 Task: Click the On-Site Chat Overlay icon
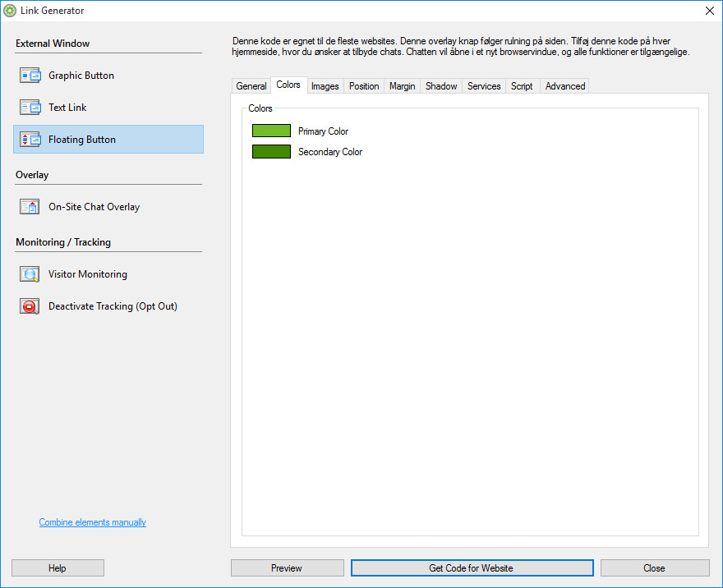[30, 206]
